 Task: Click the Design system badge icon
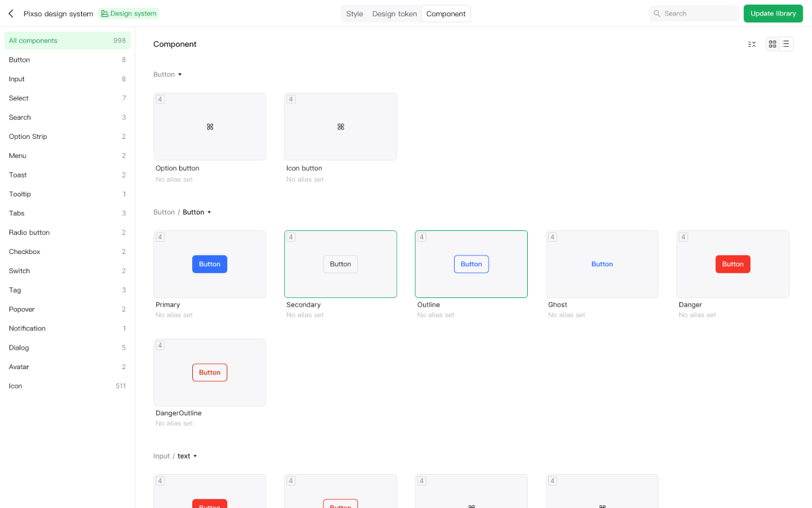105,14
